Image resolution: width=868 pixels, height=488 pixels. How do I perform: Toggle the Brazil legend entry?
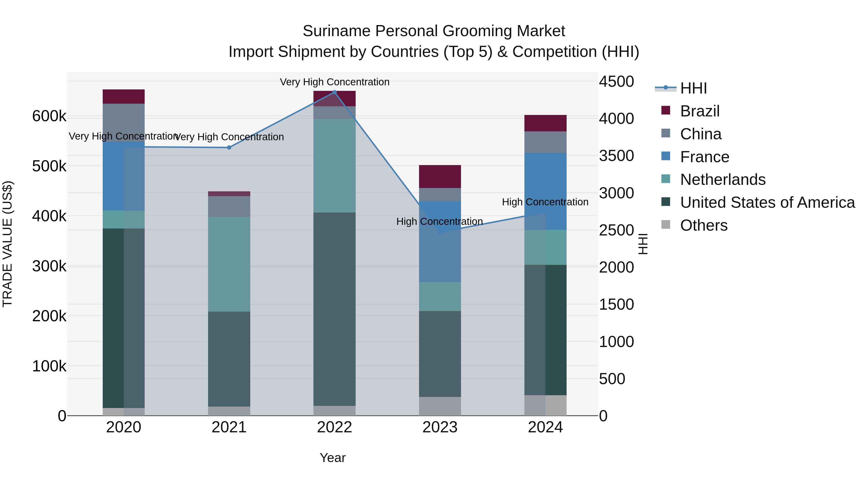[x=690, y=111]
